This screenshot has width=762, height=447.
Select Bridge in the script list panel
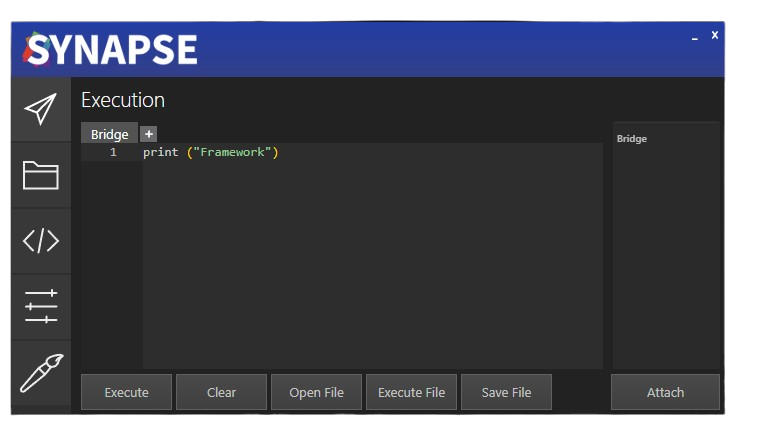[632, 139]
